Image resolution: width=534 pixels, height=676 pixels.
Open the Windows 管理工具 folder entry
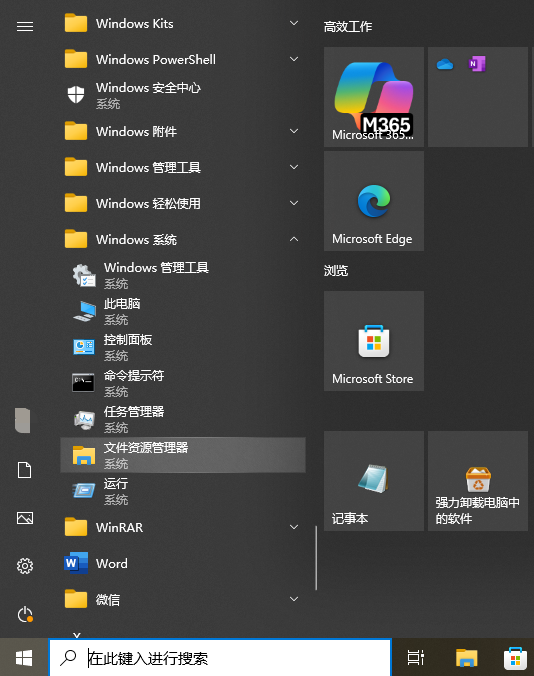[x=183, y=167]
